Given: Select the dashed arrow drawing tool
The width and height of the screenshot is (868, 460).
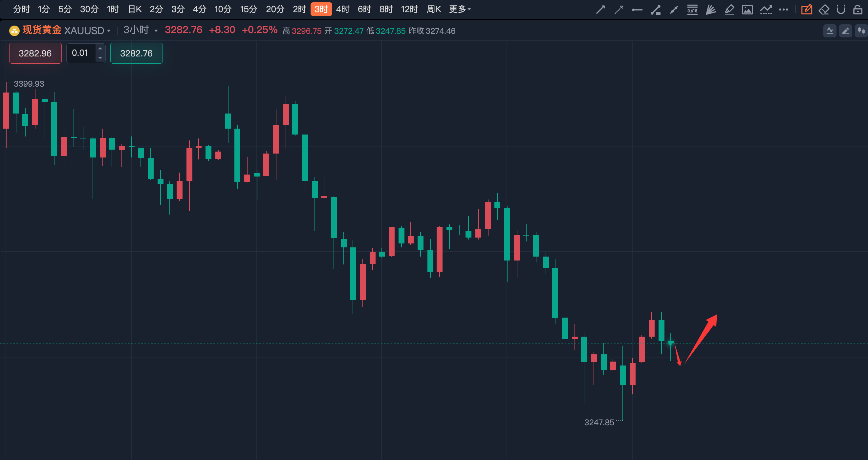Looking at the screenshot, I should [x=618, y=10].
